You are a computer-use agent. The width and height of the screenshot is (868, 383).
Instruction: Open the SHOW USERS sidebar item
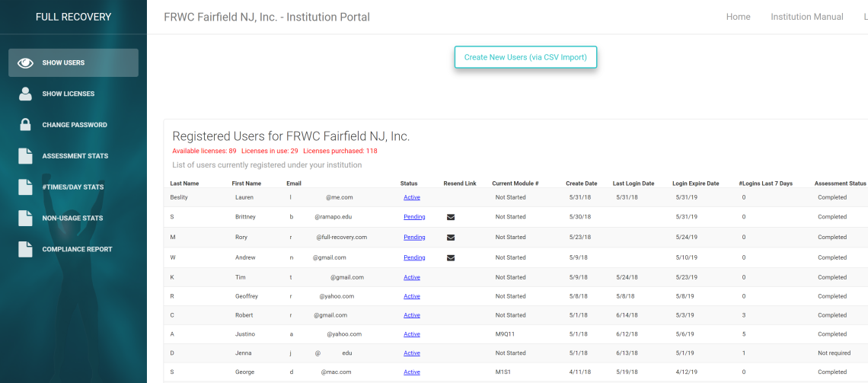(x=73, y=62)
